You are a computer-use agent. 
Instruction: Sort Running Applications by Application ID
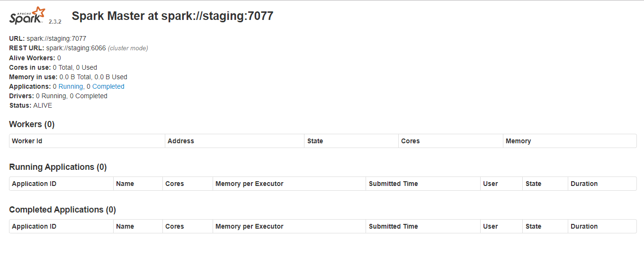[34, 184]
